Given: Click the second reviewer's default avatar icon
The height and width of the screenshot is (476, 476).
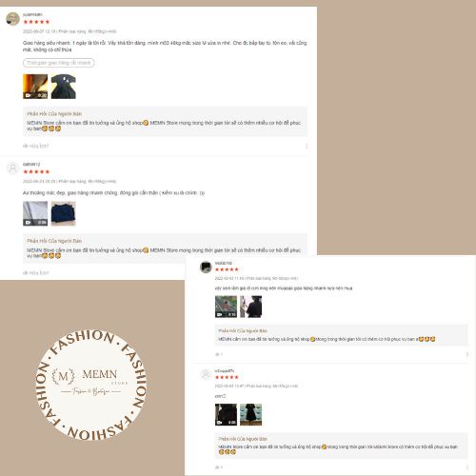Looking at the screenshot, I should click(12, 168).
